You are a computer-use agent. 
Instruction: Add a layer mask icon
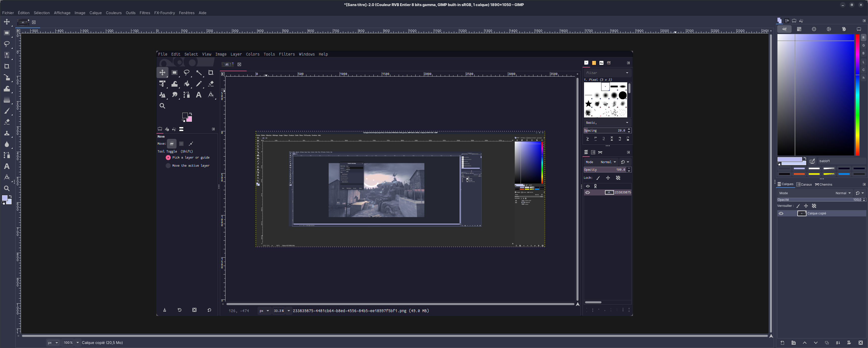click(849, 343)
